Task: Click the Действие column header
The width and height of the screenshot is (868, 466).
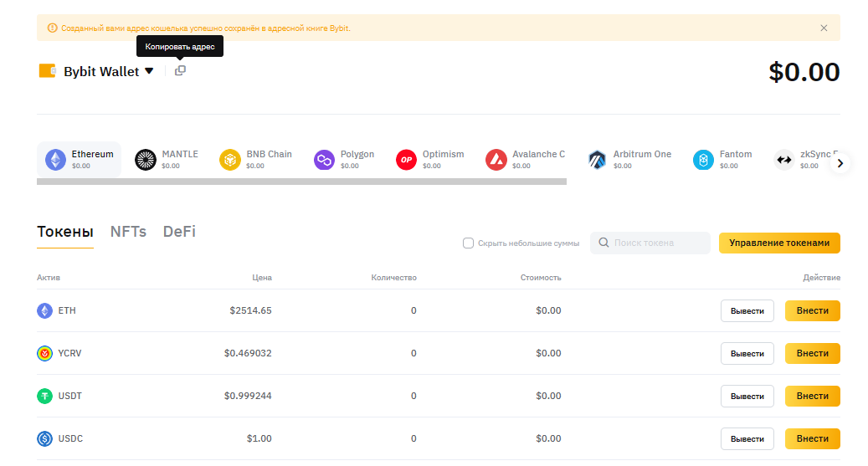Action: pyautogui.click(x=821, y=277)
